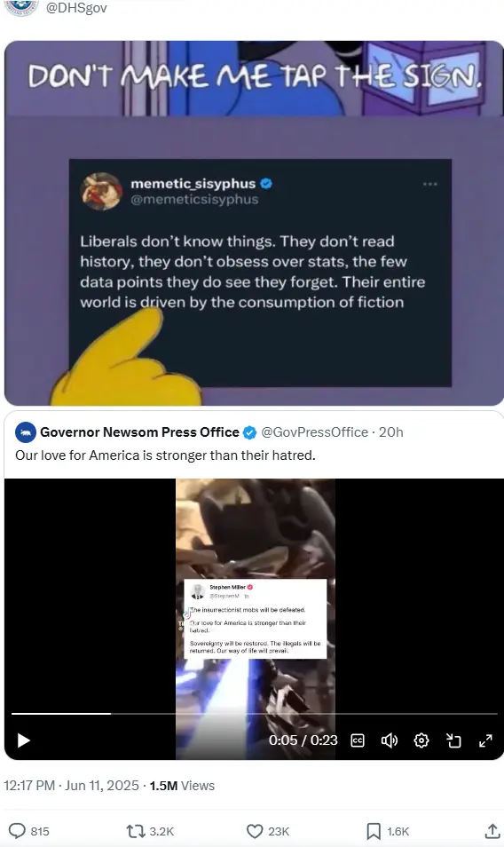The height and width of the screenshot is (847, 504).
Task: Open Governor Newsom Press Office quoted profile
Action: click(x=139, y=432)
